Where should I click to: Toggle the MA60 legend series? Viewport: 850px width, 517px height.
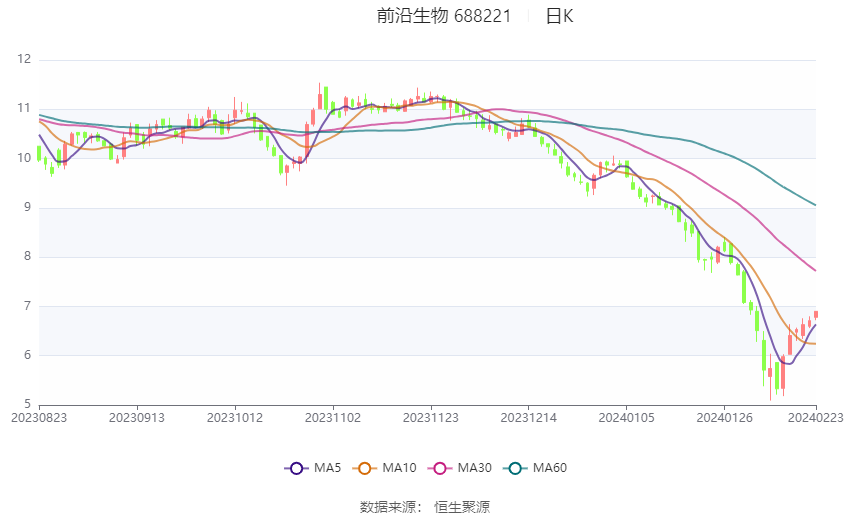pyautogui.click(x=535, y=468)
